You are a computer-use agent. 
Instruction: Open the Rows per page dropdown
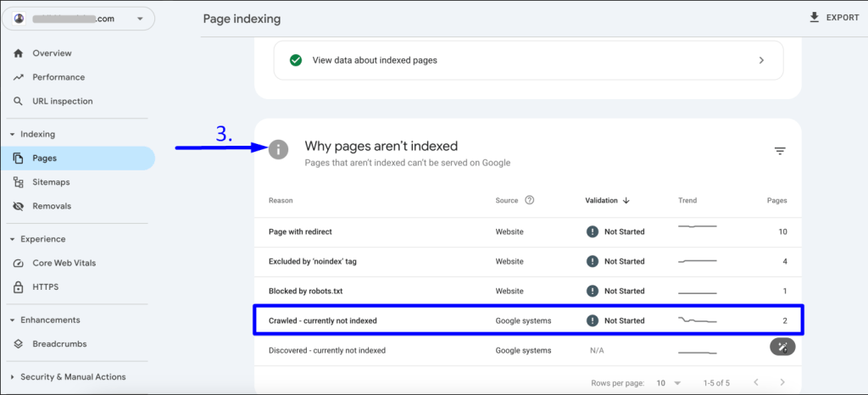pos(669,382)
